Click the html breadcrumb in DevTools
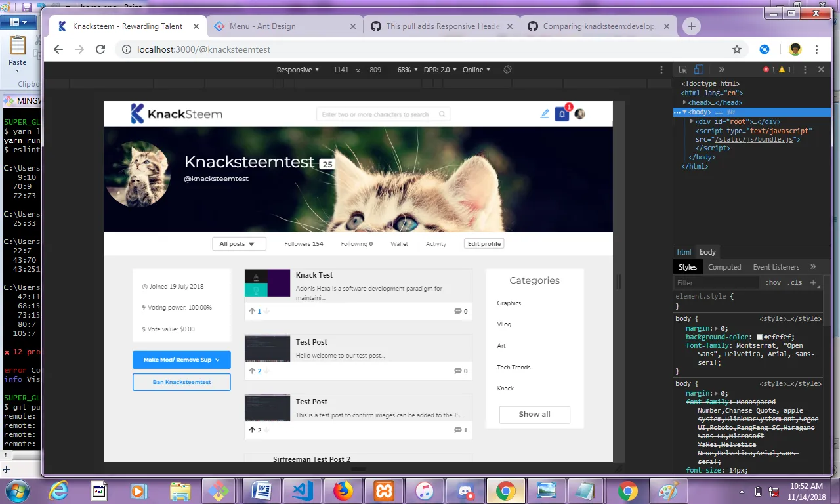The width and height of the screenshot is (840, 504). click(684, 252)
